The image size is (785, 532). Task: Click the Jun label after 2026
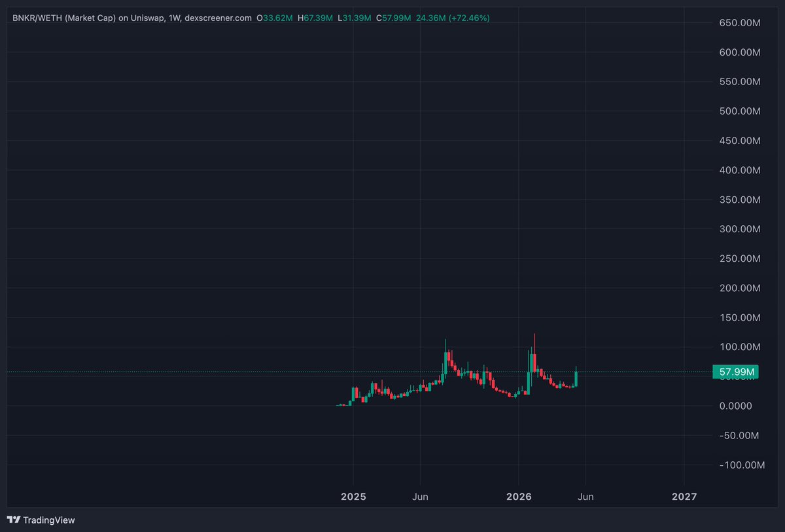click(x=585, y=497)
